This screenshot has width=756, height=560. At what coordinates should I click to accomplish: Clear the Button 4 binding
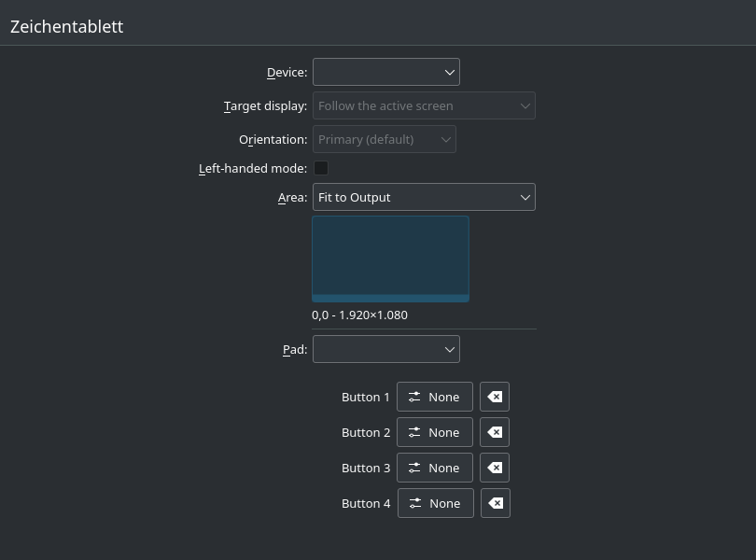(x=496, y=503)
